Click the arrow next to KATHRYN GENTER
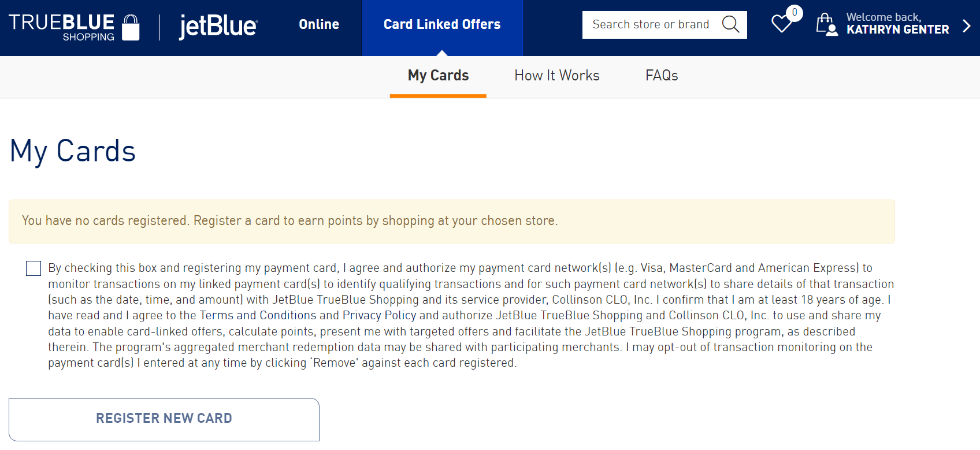 pos(966,25)
